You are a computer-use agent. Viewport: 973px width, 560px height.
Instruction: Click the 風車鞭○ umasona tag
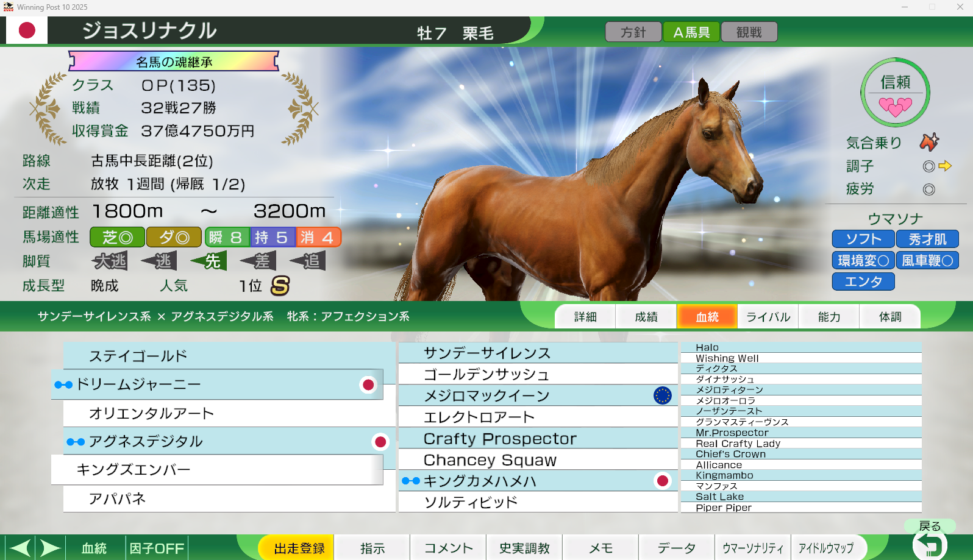(x=927, y=260)
